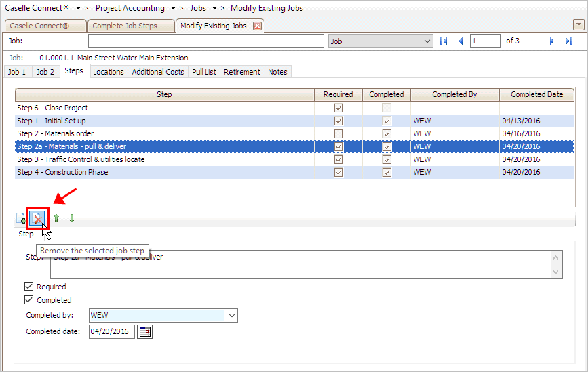Enable Required for Step 2 - Materials order
588x372 pixels.
338,133
